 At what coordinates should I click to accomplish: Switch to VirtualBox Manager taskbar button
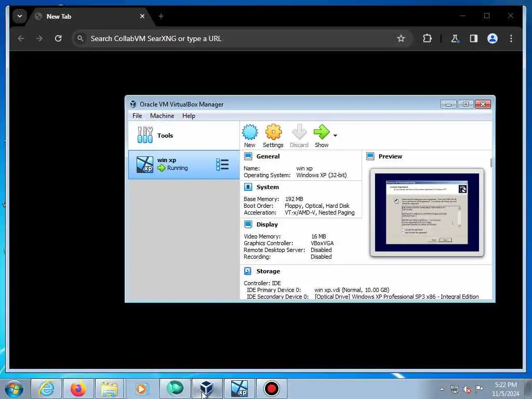(x=207, y=389)
